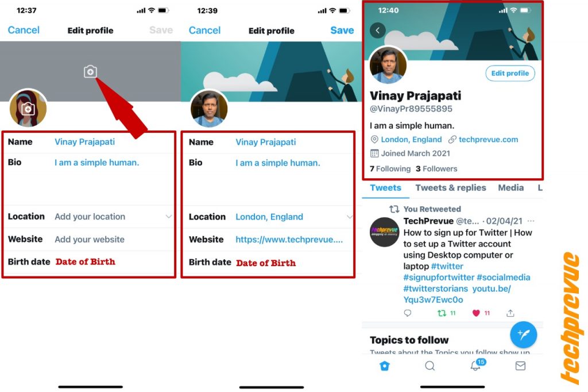
Task: Like the TechPrevue tweet heart icon
Action: pyautogui.click(x=476, y=313)
